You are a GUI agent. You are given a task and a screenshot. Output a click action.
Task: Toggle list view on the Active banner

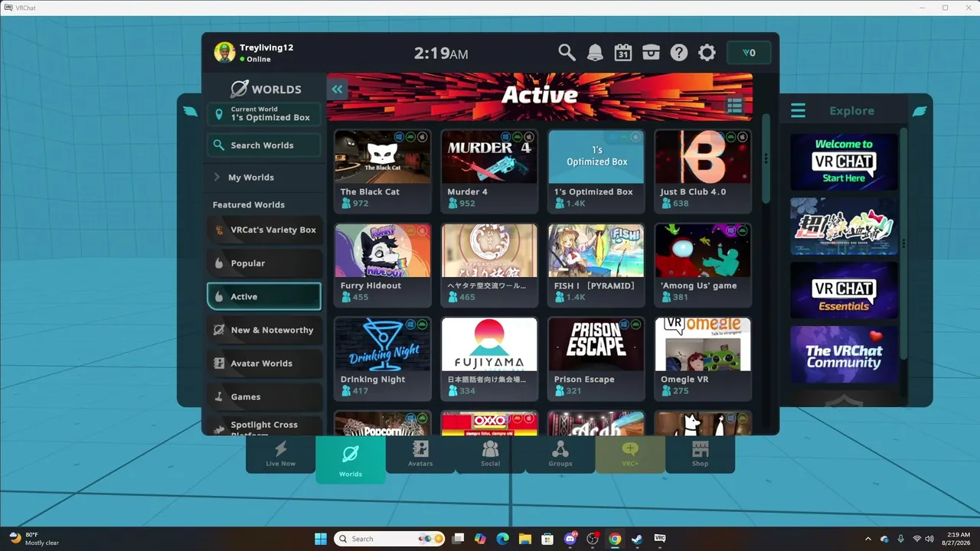pos(735,106)
